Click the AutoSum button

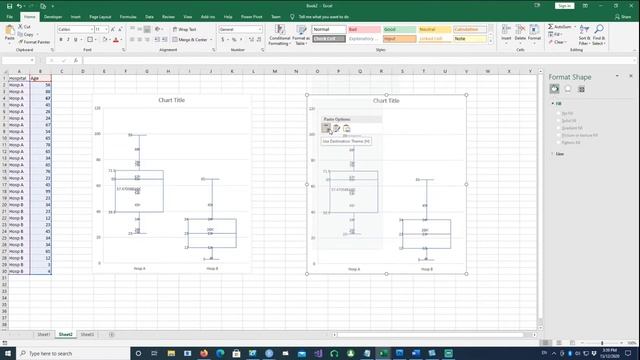[560, 27]
